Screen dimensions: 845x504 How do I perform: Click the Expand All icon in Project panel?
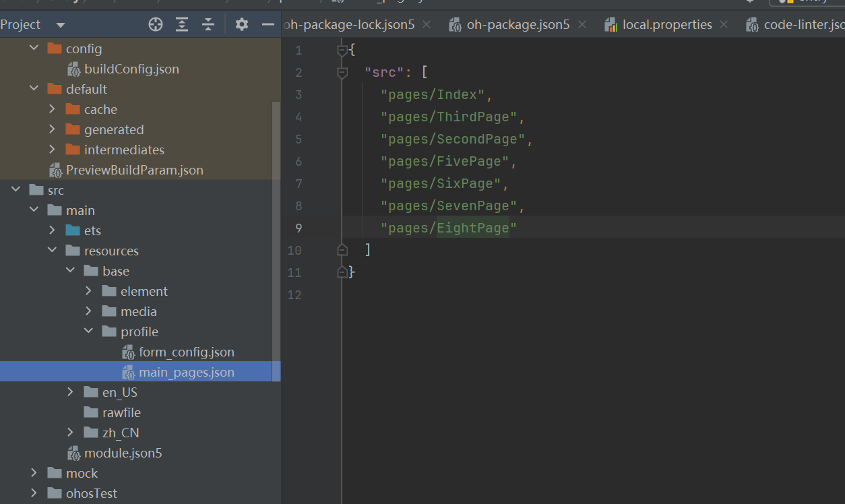(x=182, y=25)
